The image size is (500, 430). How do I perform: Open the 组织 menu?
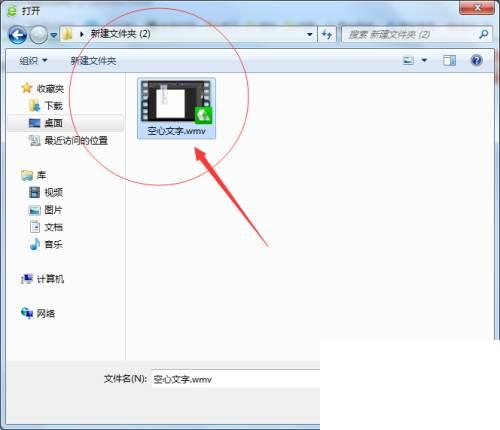[x=33, y=61]
